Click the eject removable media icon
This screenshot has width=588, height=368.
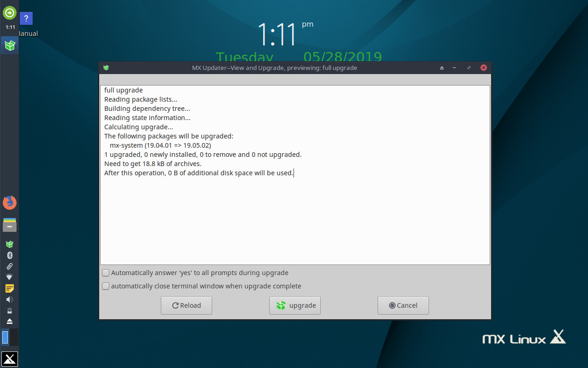tap(9, 321)
